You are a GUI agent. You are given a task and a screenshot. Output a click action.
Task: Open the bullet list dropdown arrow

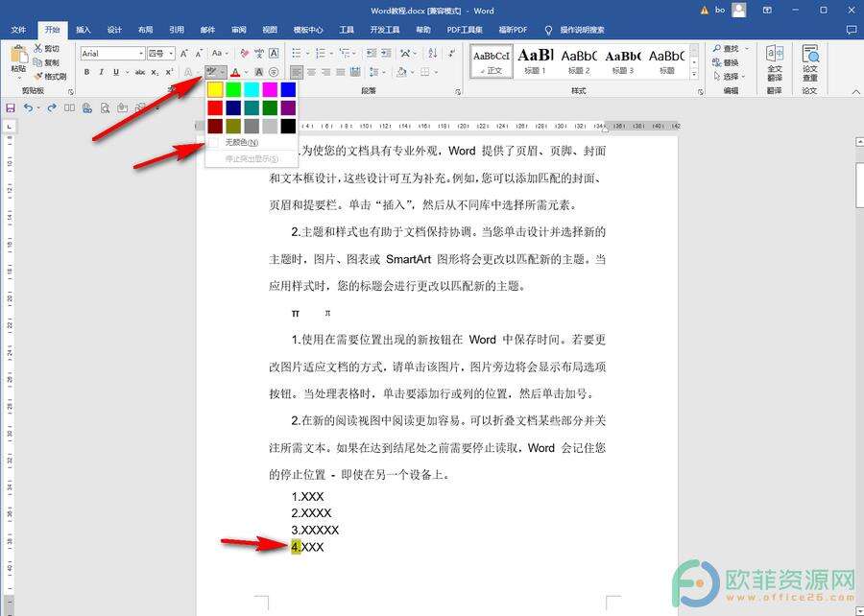[x=307, y=54]
